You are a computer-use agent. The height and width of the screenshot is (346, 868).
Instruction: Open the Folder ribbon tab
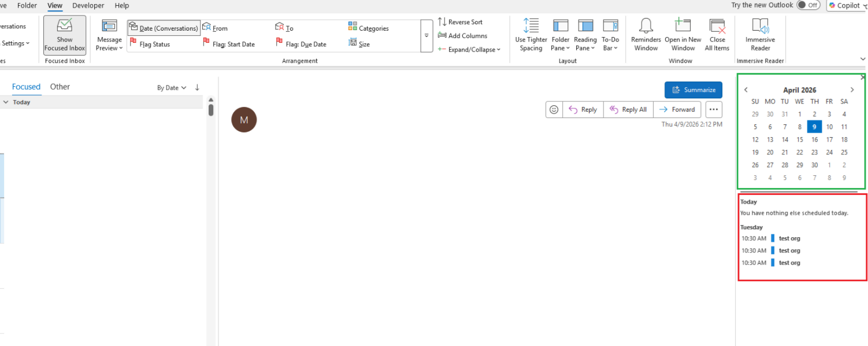(x=27, y=5)
